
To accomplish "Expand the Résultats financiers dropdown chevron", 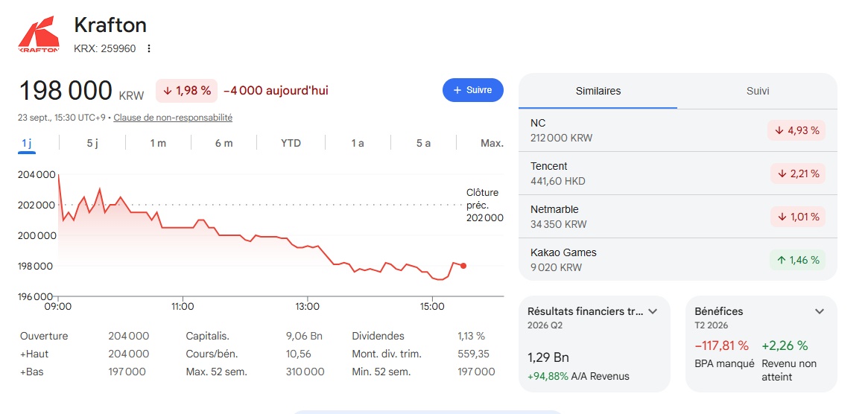I will pos(653,311).
